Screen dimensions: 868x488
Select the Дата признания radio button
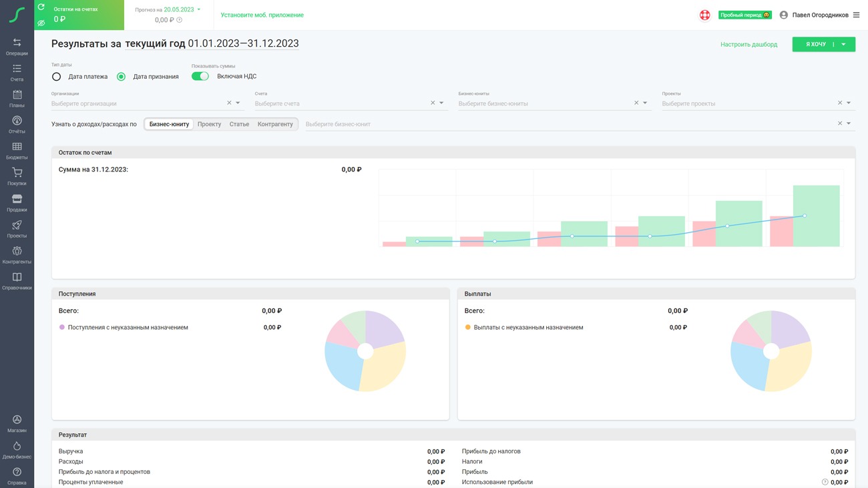point(121,77)
